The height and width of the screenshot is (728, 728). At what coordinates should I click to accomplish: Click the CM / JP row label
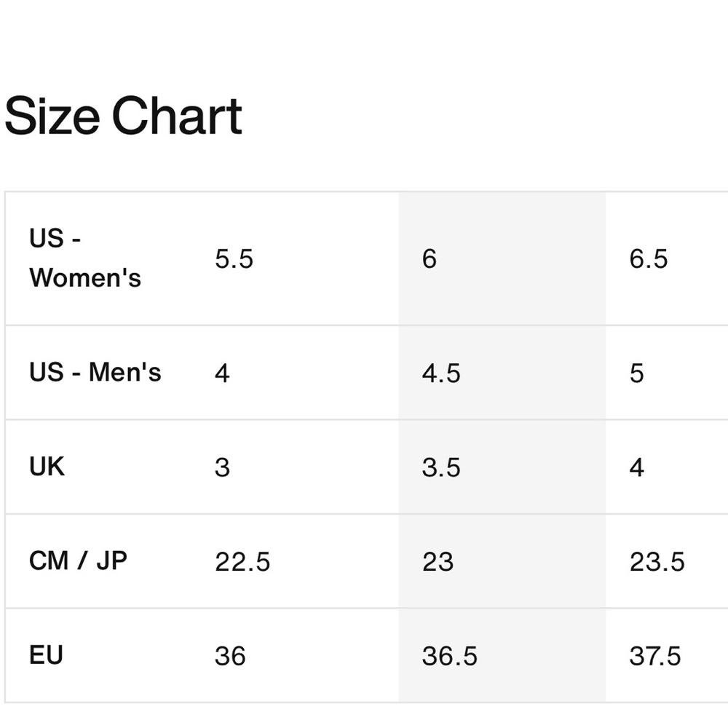click(78, 561)
